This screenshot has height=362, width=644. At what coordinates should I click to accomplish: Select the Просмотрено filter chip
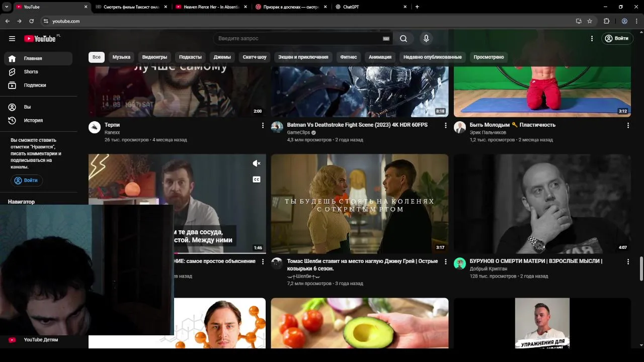tap(489, 57)
